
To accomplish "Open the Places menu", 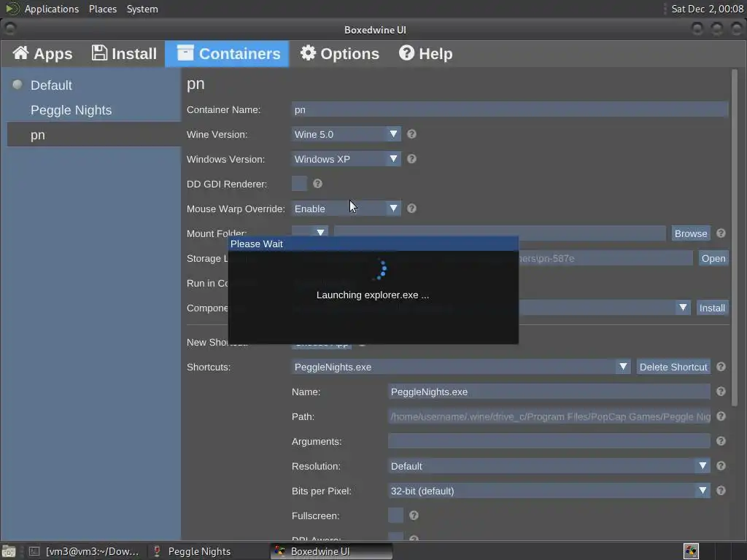I will pos(102,9).
